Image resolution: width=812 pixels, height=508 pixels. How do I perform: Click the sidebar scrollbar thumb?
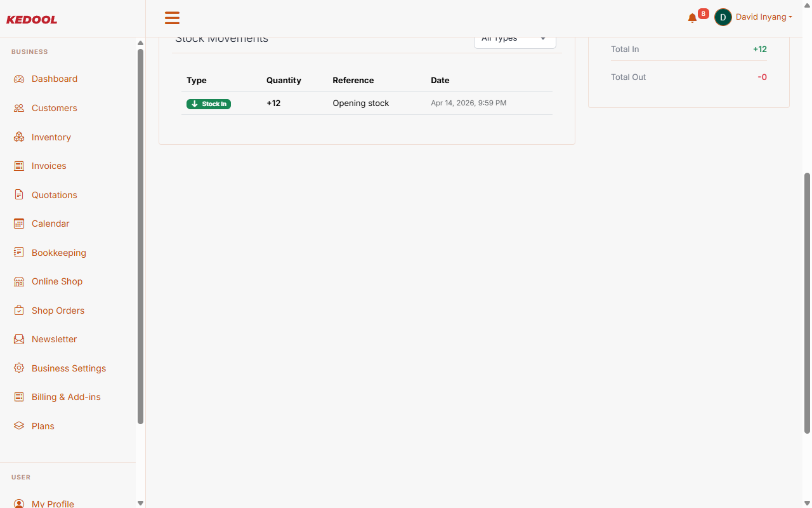141,236
